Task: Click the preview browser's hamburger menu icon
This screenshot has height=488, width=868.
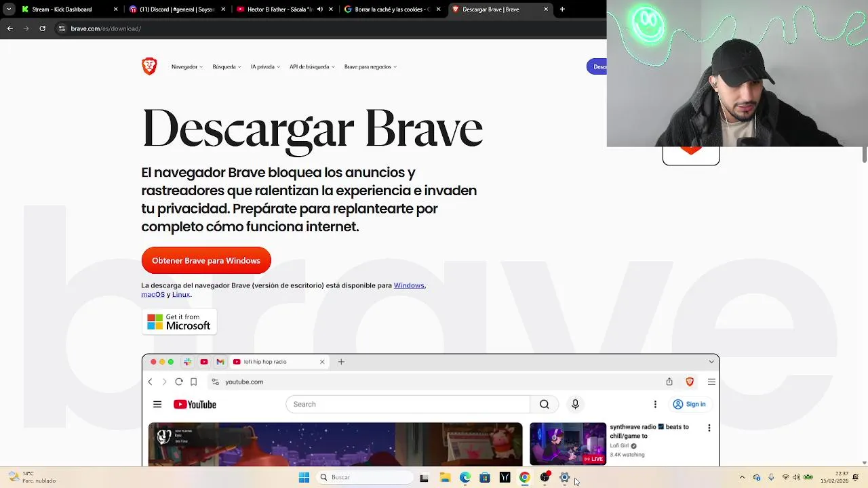Action: point(711,382)
